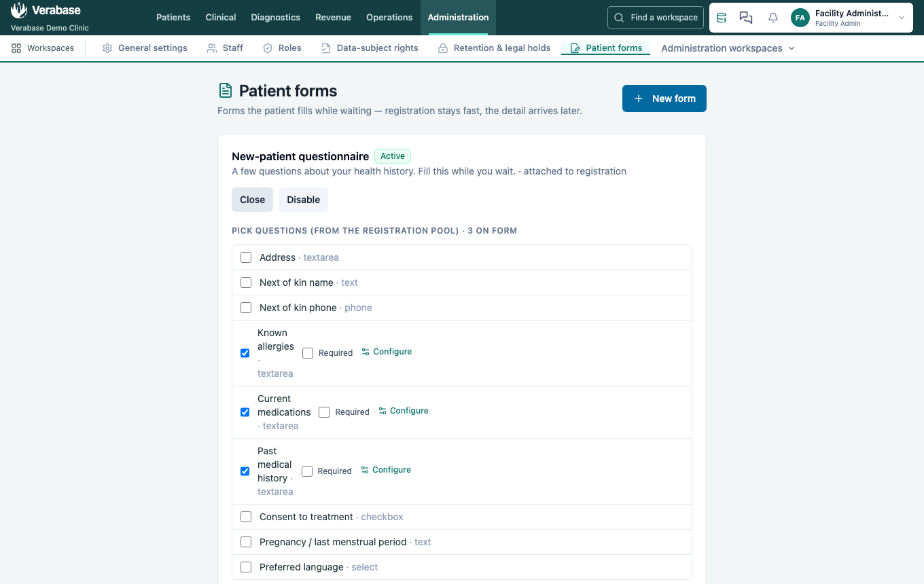Check the Address question checkbox

(246, 257)
